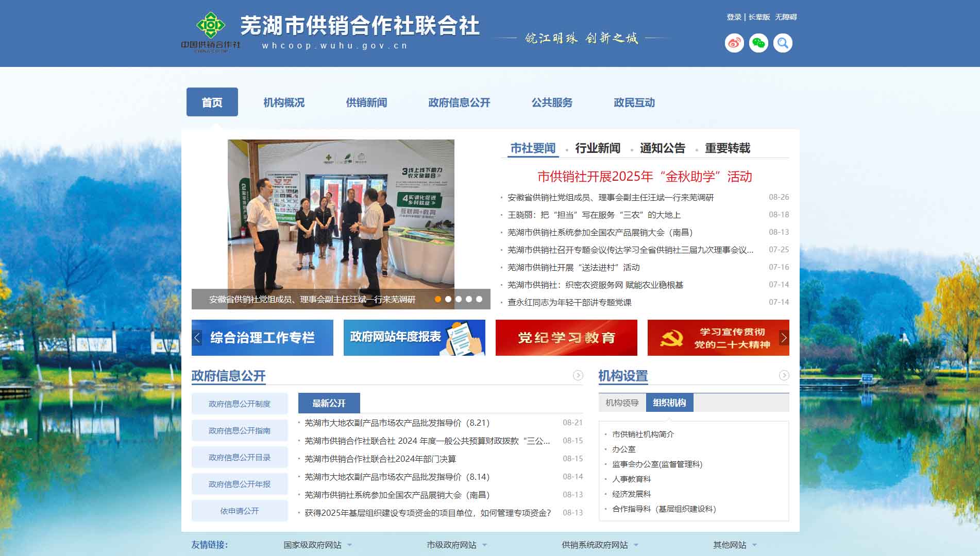Viewport: 980px width, 556px height.
Task: Open 办公室 department link
Action: 623,449
